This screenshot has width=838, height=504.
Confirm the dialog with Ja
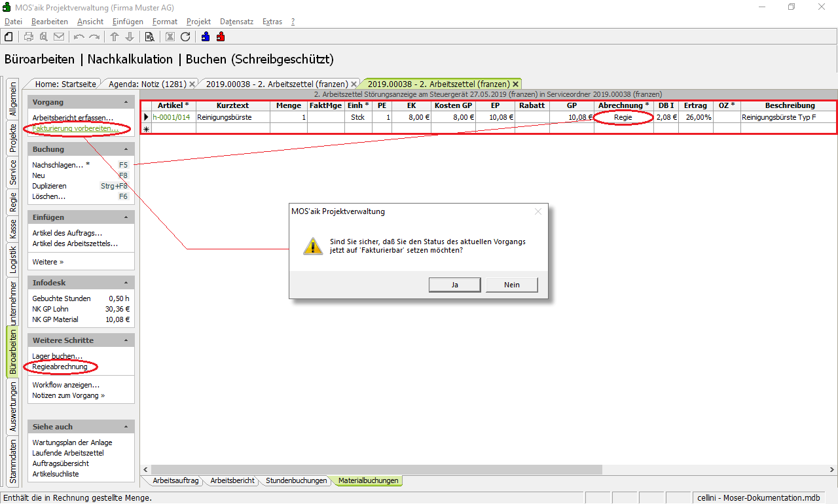(454, 285)
